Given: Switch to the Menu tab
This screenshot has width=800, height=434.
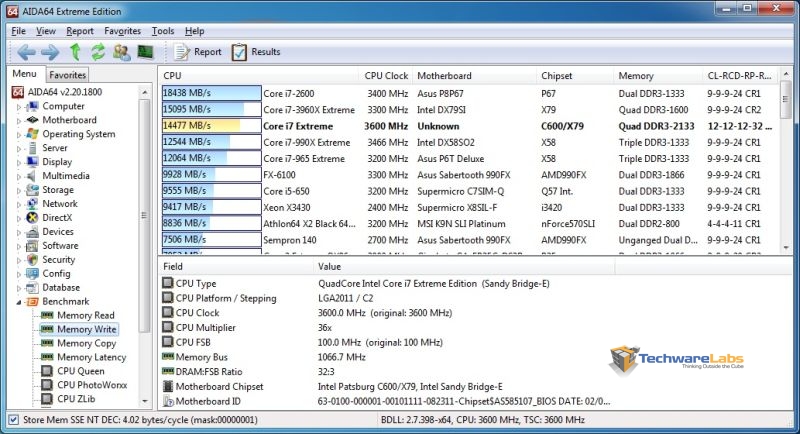Looking at the screenshot, I should click(24, 73).
